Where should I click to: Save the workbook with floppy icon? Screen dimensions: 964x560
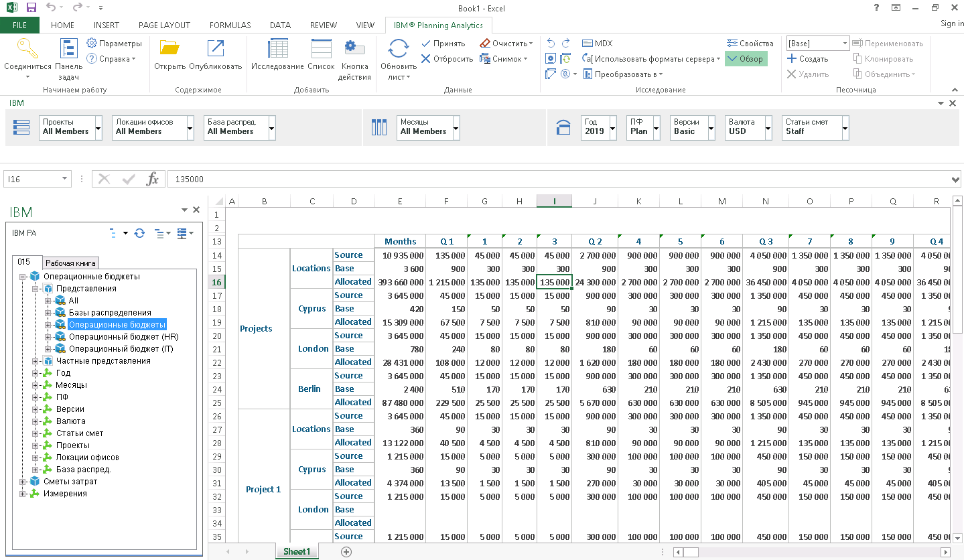[31, 8]
